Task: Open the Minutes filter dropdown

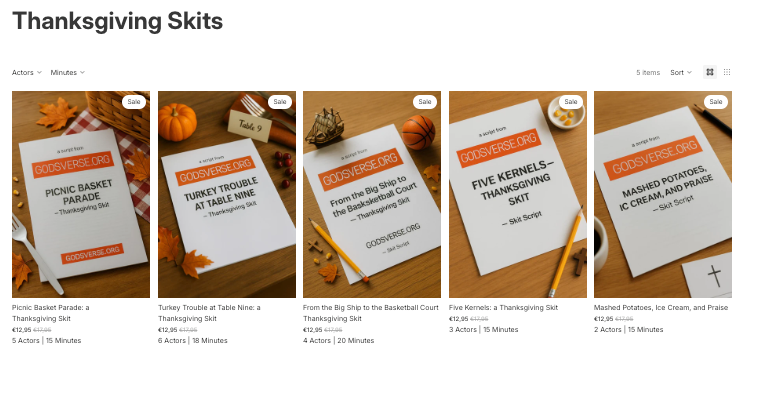Action: click(68, 73)
